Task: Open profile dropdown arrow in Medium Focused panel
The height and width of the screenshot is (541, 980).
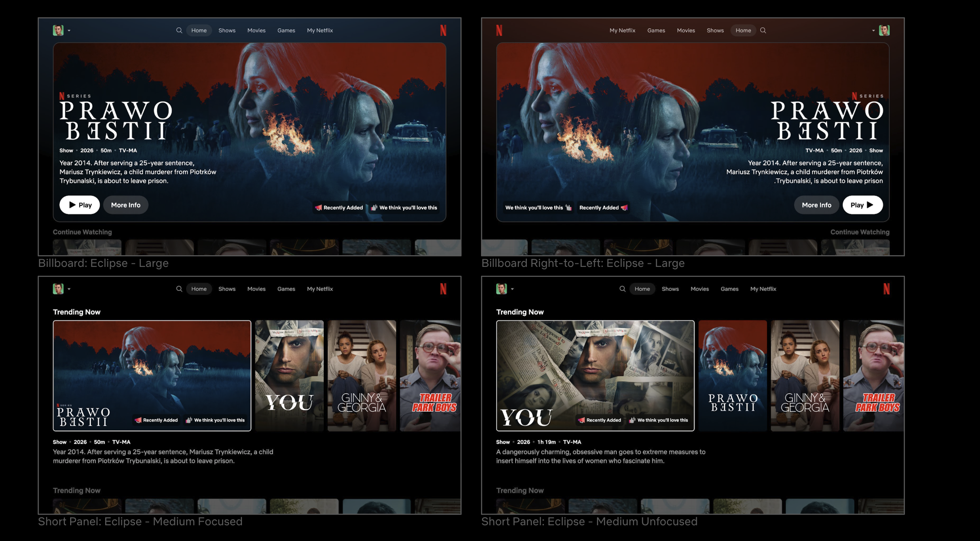Action: 69,289
